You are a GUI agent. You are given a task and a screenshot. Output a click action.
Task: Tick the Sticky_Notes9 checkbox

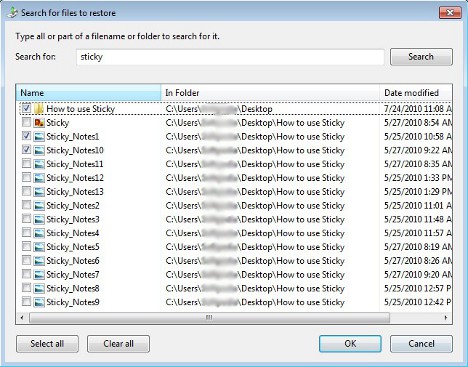tap(26, 302)
